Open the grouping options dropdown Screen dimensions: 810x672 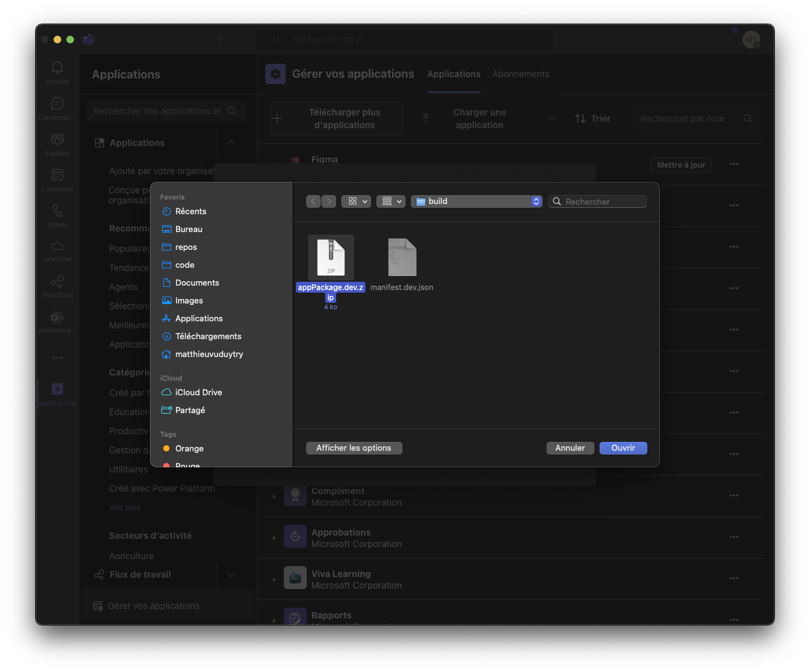pos(390,201)
